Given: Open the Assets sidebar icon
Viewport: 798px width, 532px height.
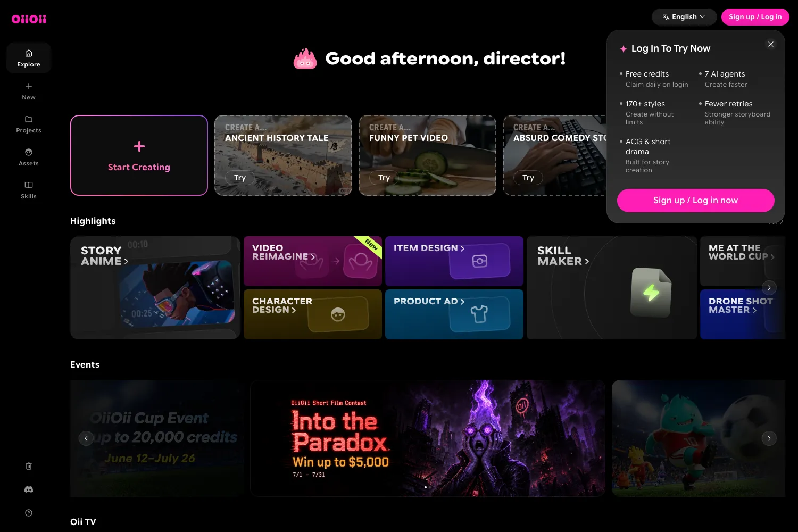Looking at the screenshot, I should click(x=29, y=152).
